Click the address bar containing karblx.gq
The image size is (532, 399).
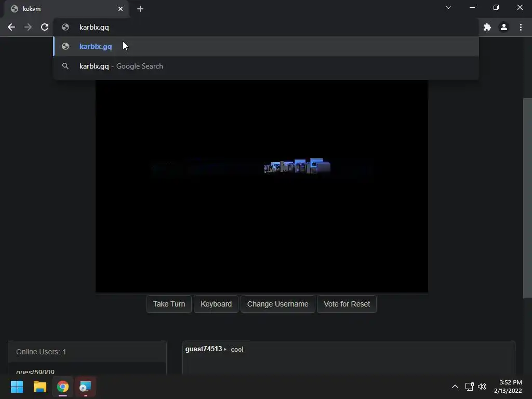pos(266,27)
